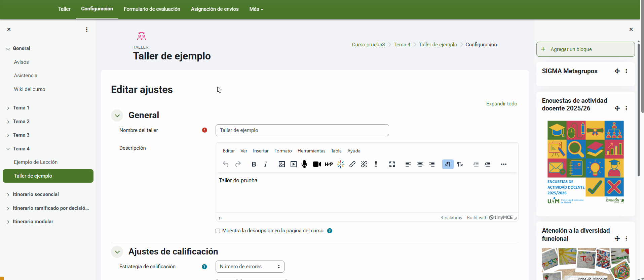Toggle fullscreen editor mode
This screenshot has width=644, height=280.
392,164
